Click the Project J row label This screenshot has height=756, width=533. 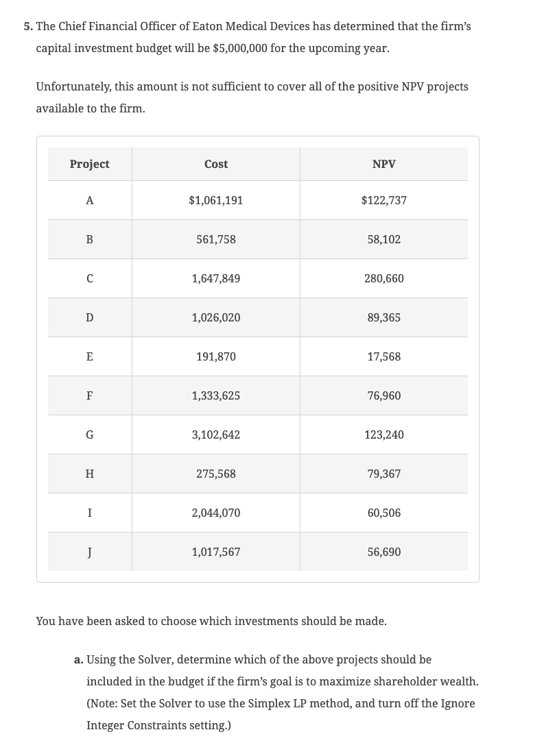[89, 552]
